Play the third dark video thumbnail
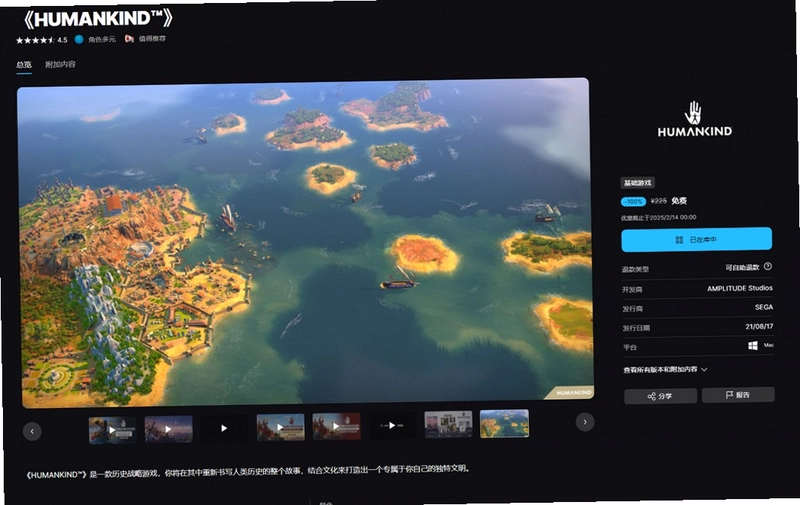This screenshot has width=800, height=505. coord(224,428)
